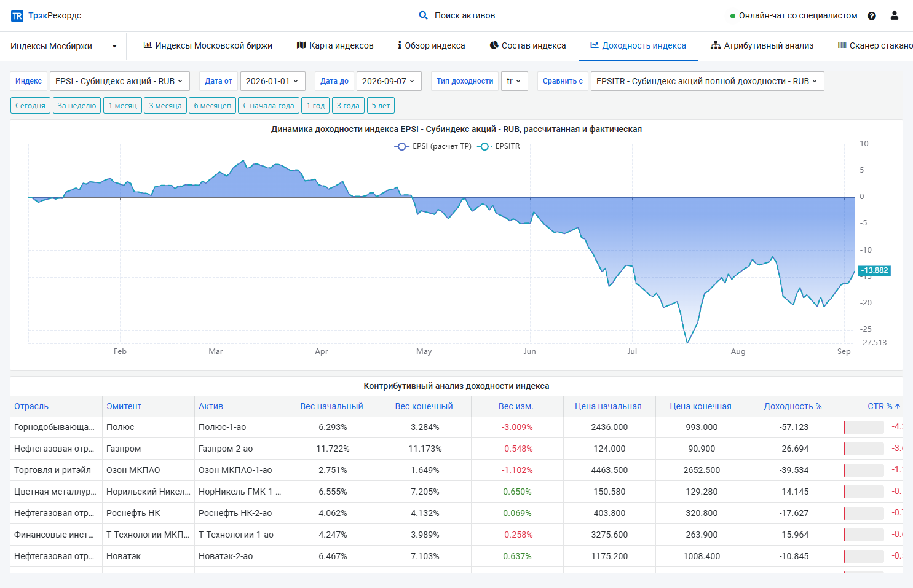Toggle the EPSITR legend series
The width and height of the screenshot is (913, 588).
point(499,146)
